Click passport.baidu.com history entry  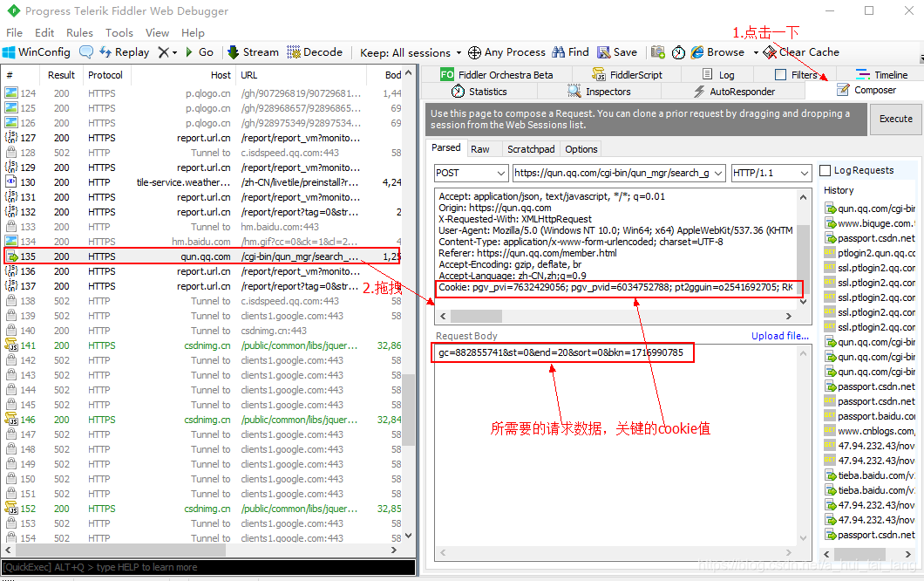[870, 416]
